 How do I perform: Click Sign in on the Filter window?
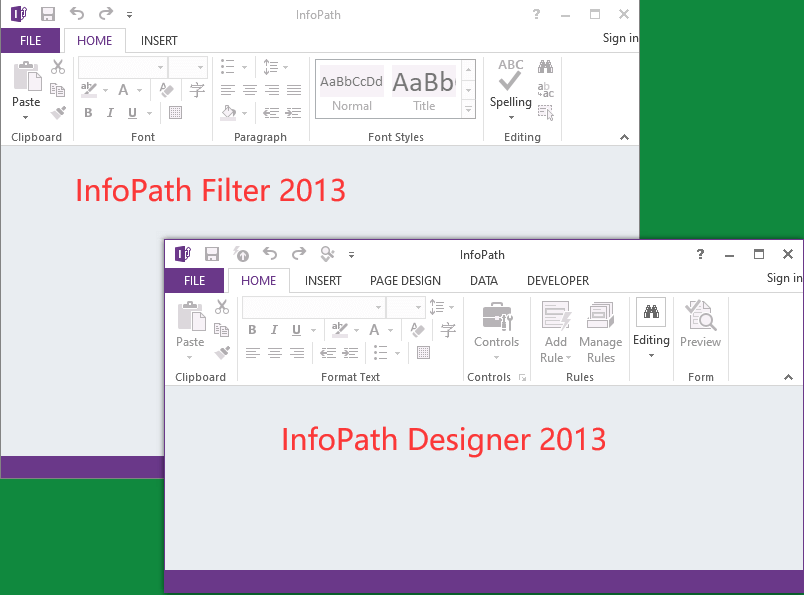click(x=620, y=38)
